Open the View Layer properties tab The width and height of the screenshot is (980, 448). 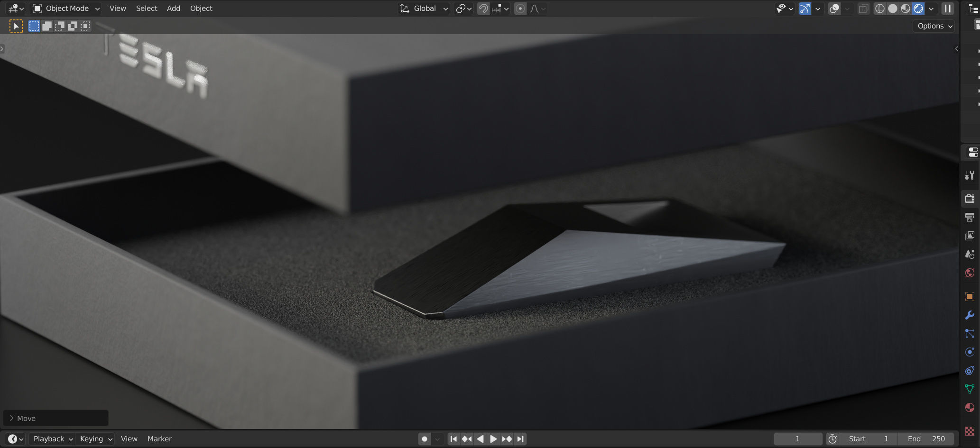(970, 236)
